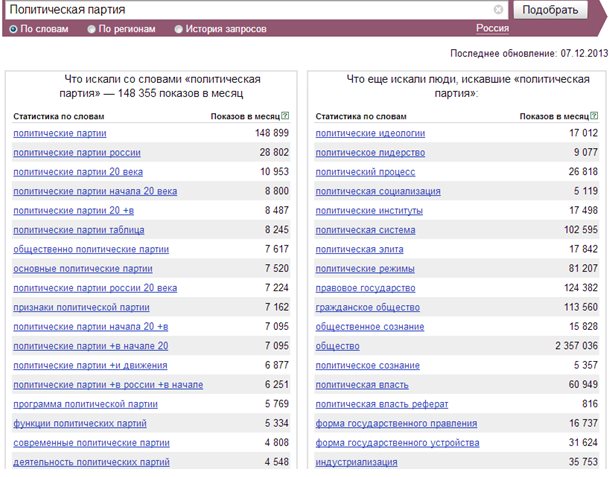Open link 'политические партии начала 20 века'

click(95, 191)
